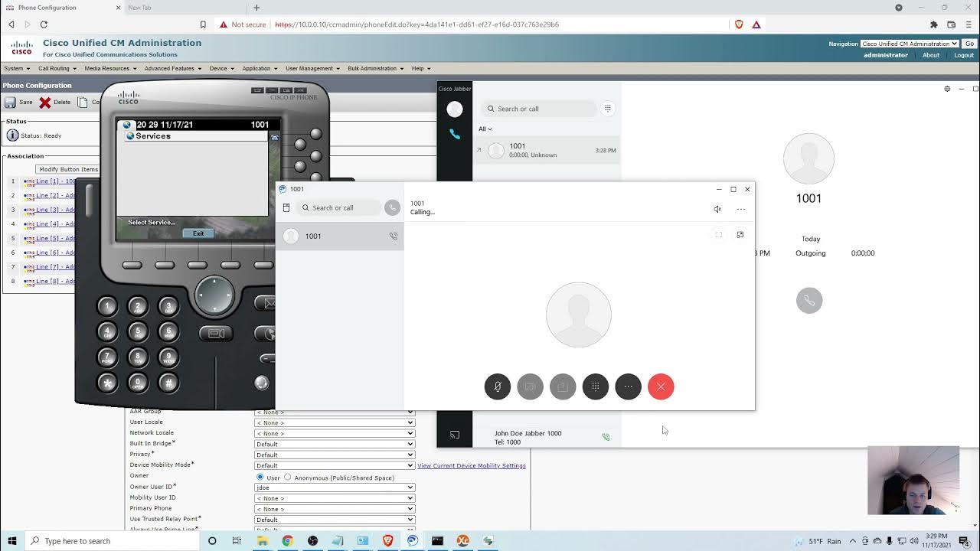
Task: Open the ellipsis menu in call window header
Action: 741,209
